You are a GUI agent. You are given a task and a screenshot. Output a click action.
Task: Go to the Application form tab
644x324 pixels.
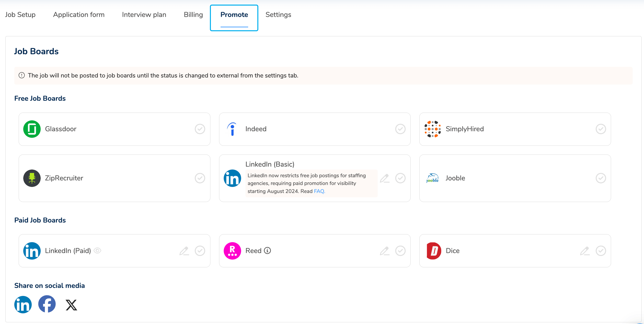79,15
